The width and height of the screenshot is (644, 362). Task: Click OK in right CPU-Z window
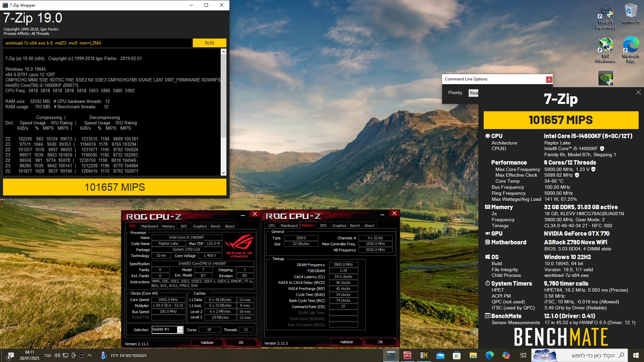click(380, 342)
